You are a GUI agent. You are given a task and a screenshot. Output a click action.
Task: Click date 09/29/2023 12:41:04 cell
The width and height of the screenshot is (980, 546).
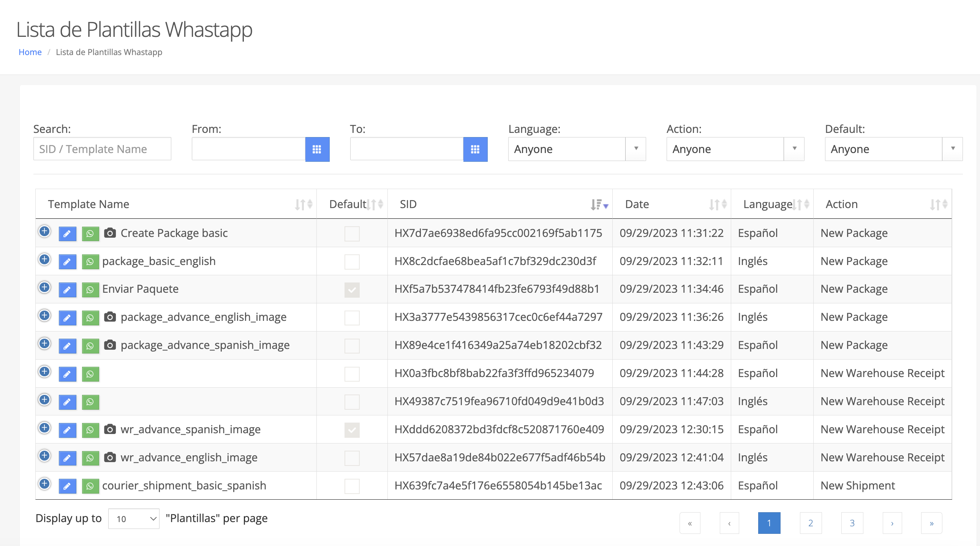672,458
